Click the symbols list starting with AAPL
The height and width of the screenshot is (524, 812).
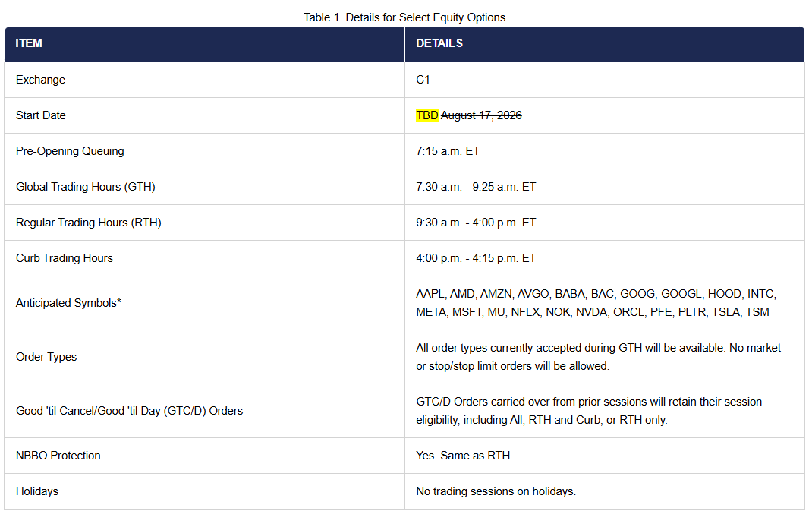(x=596, y=303)
